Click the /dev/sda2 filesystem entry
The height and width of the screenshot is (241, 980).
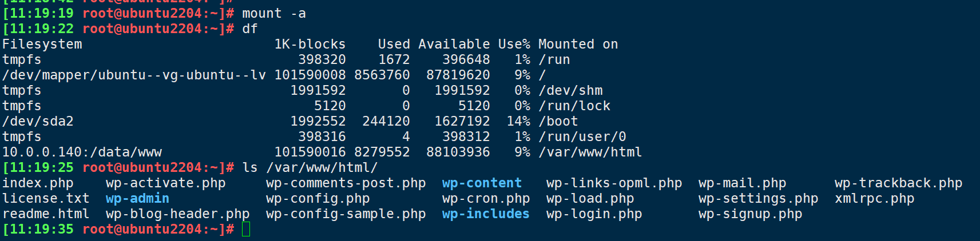[x=38, y=122]
